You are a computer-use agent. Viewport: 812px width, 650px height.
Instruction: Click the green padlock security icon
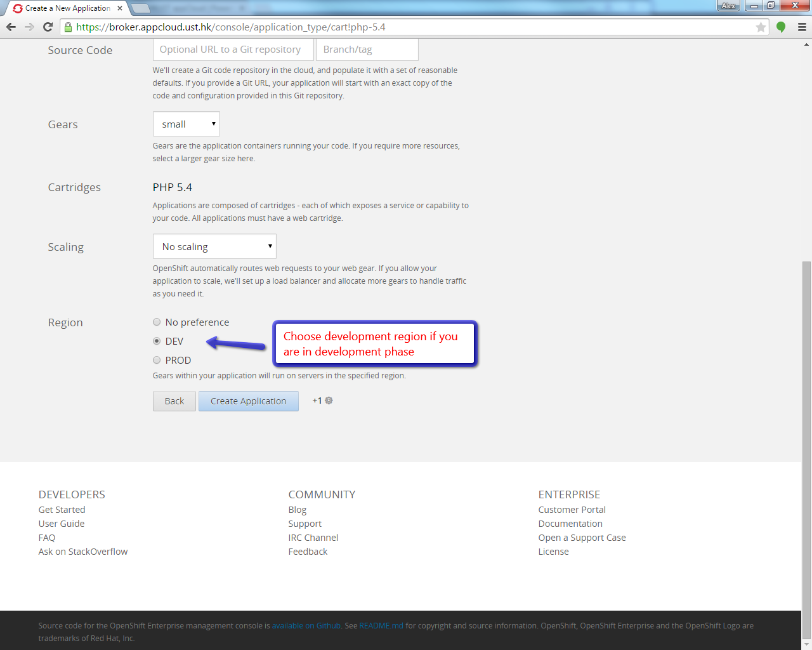pos(69,27)
